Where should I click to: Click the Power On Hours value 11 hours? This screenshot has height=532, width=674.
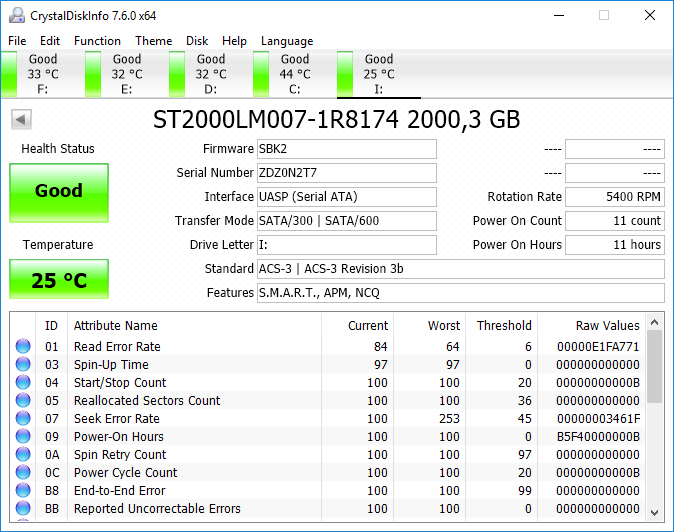point(615,245)
